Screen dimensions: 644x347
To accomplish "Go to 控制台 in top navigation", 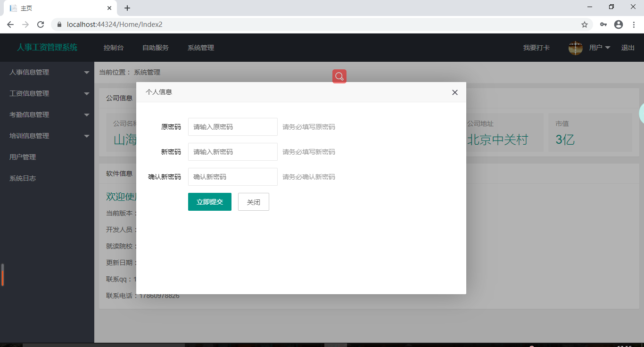I will (114, 48).
